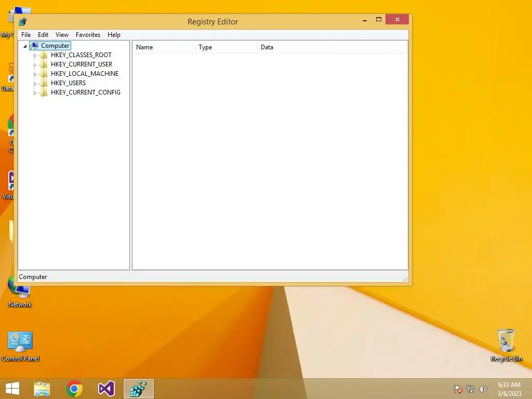Select the Computer tree label
Screen dimensions: 532x399
click(x=55, y=46)
